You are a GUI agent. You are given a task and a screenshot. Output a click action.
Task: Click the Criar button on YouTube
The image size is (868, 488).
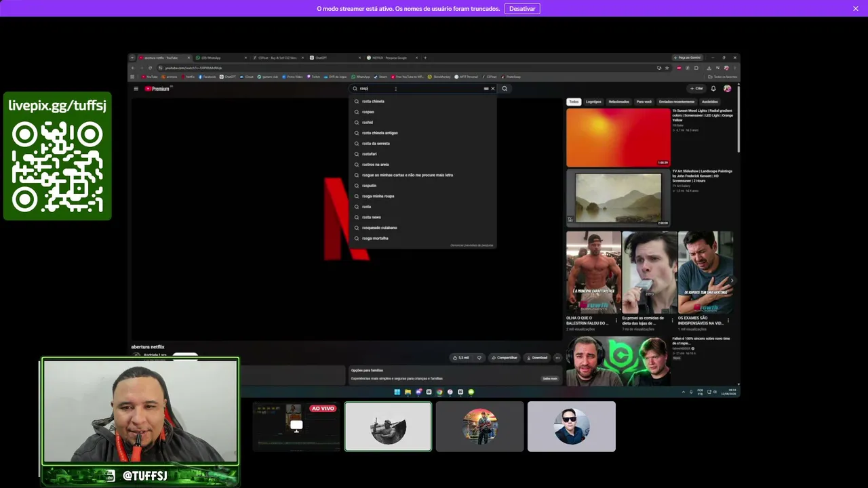696,89
